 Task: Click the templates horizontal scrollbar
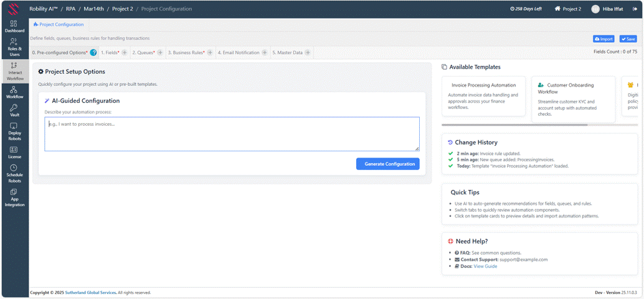click(515, 125)
